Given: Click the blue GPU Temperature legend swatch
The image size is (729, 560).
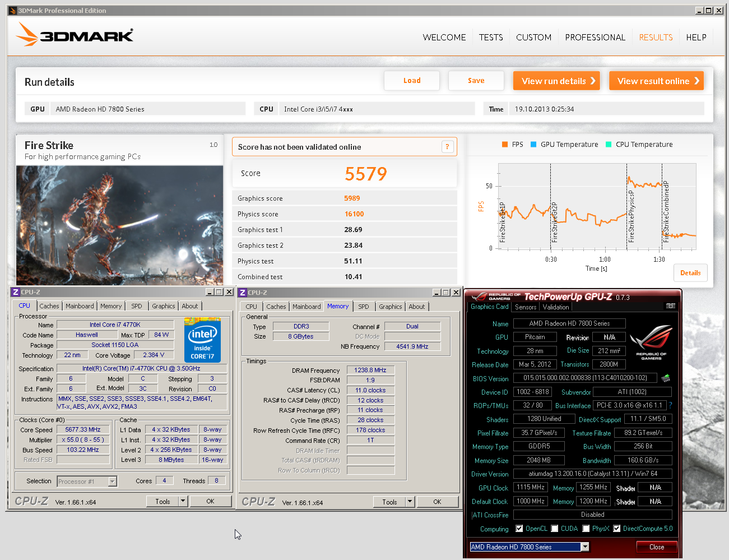Looking at the screenshot, I should point(533,145).
